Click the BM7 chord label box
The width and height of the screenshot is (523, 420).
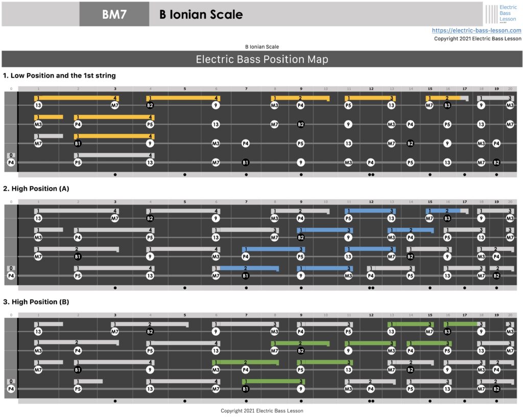point(114,14)
